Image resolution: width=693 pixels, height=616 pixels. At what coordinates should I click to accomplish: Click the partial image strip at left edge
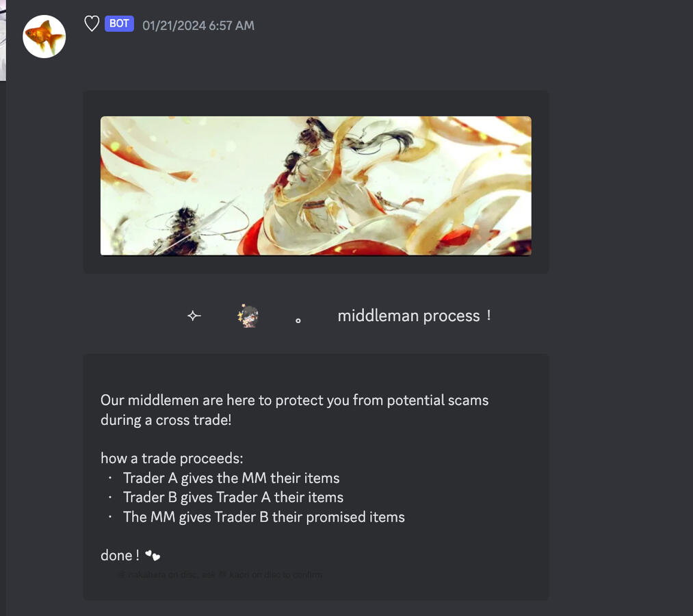tap(3, 40)
